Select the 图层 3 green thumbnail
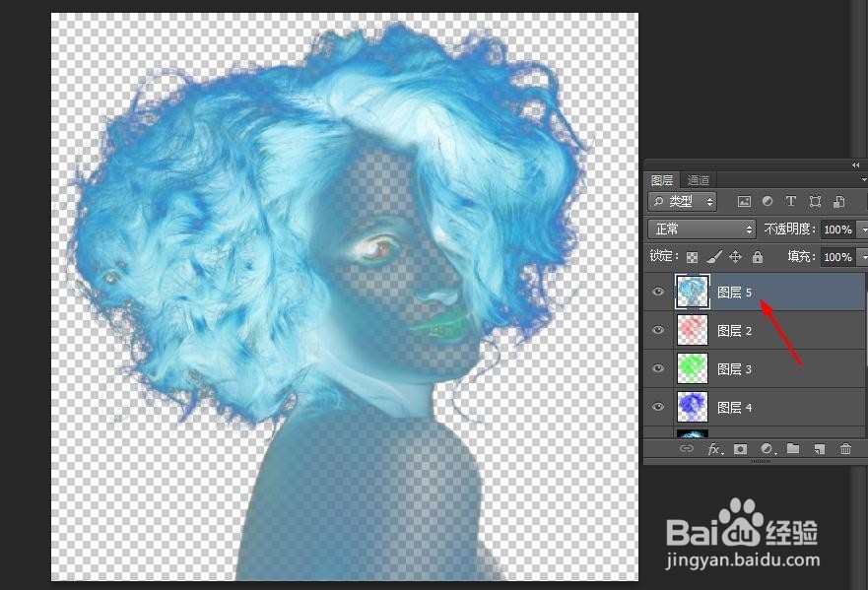 coord(692,368)
